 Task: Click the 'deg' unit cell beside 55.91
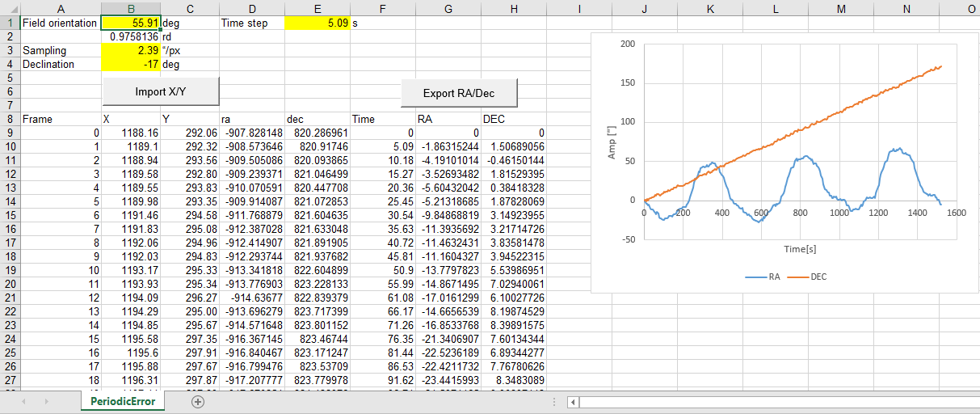(190, 23)
